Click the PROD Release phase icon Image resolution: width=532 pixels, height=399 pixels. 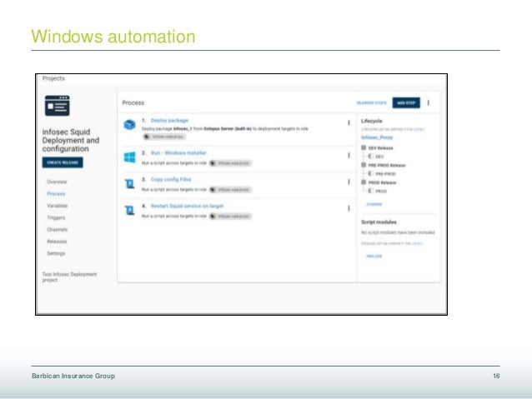tap(364, 182)
